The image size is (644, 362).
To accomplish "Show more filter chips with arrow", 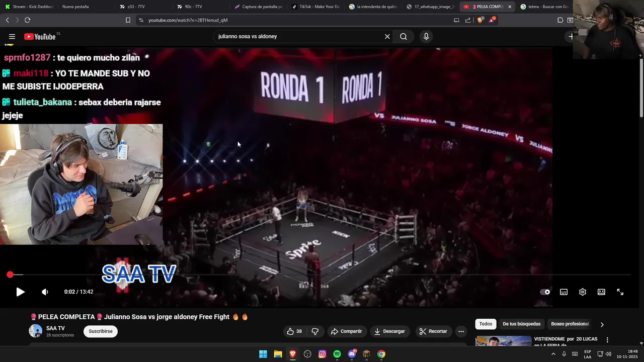I will 602,324.
